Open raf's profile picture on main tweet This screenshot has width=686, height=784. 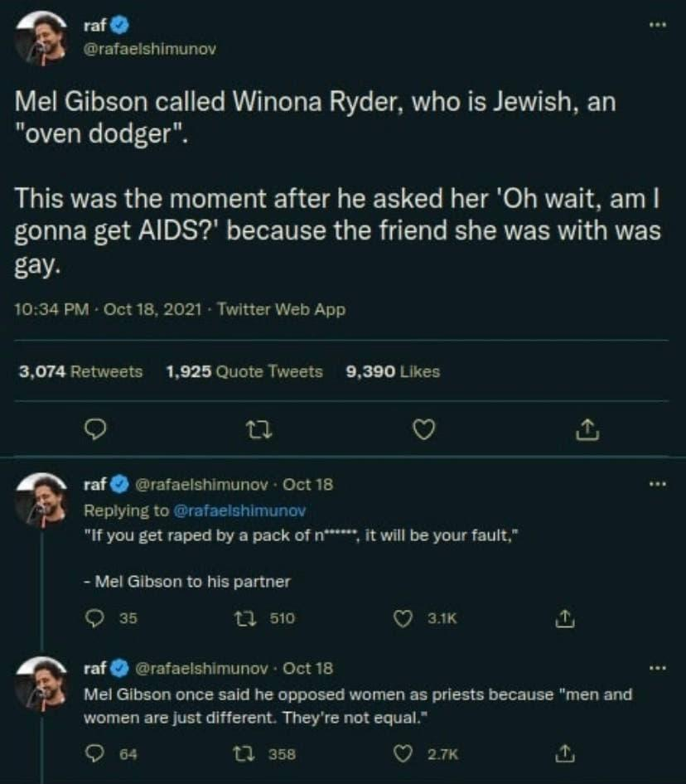(41, 37)
